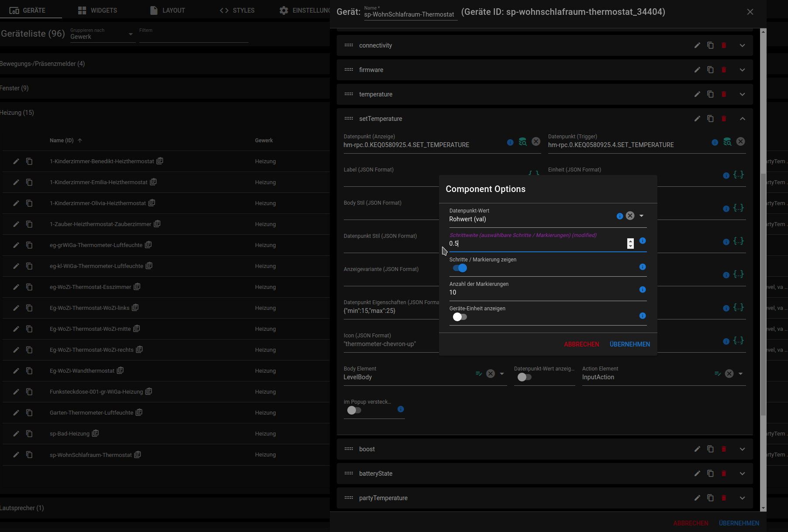The width and height of the screenshot is (788, 532).
Task: Expand the connectivity state
Action: 742,45
